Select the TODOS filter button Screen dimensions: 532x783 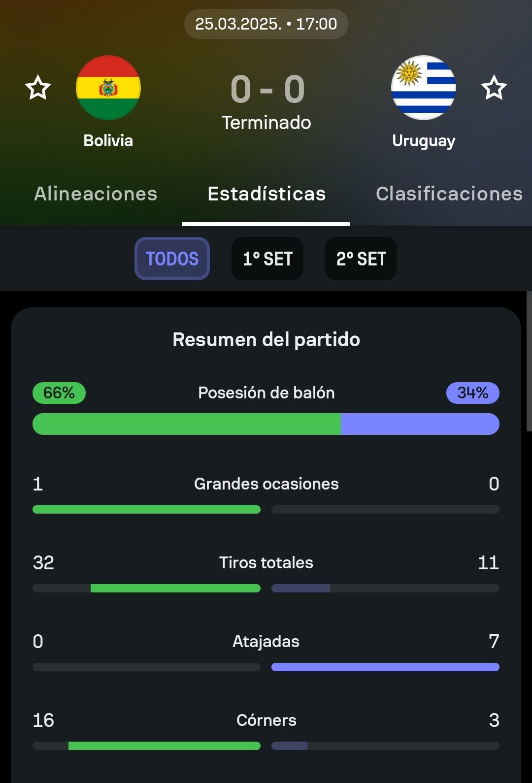point(172,259)
